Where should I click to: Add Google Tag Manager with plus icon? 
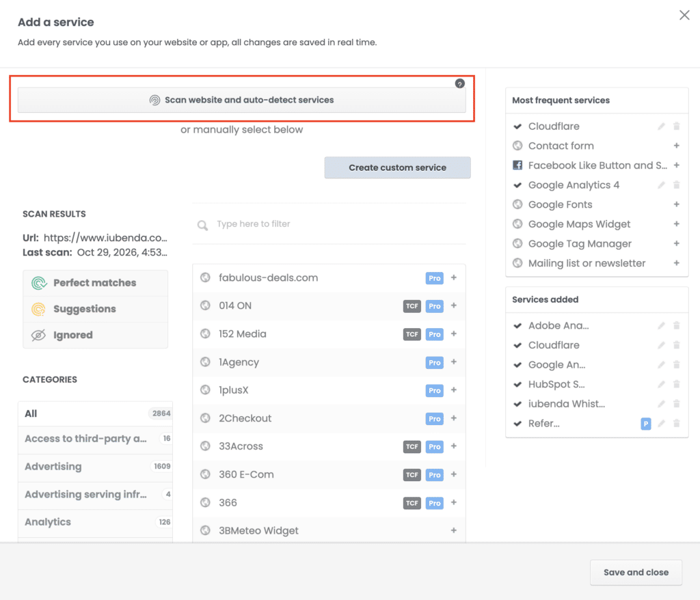pyautogui.click(x=676, y=244)
